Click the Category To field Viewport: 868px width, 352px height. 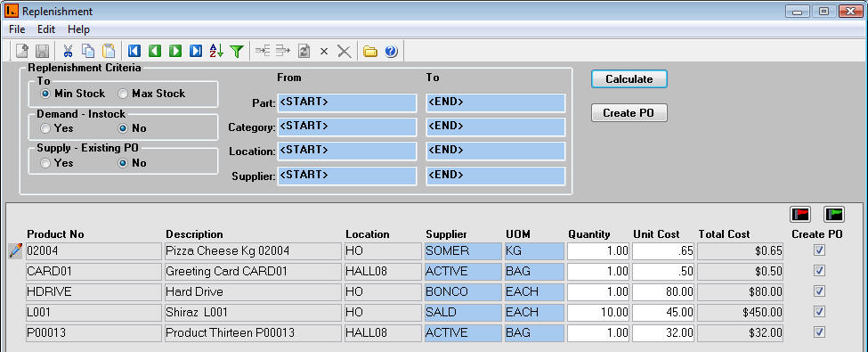pyautogui.click(x=496, y=127)
